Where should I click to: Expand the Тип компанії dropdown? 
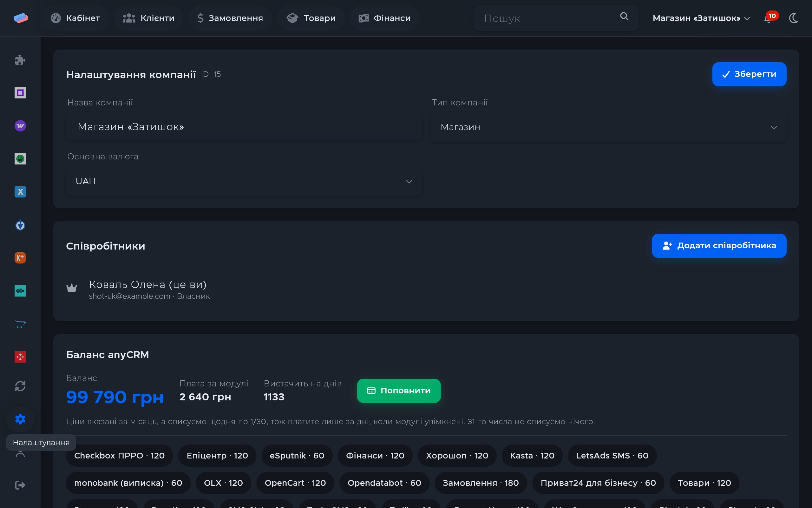[608, 127]
